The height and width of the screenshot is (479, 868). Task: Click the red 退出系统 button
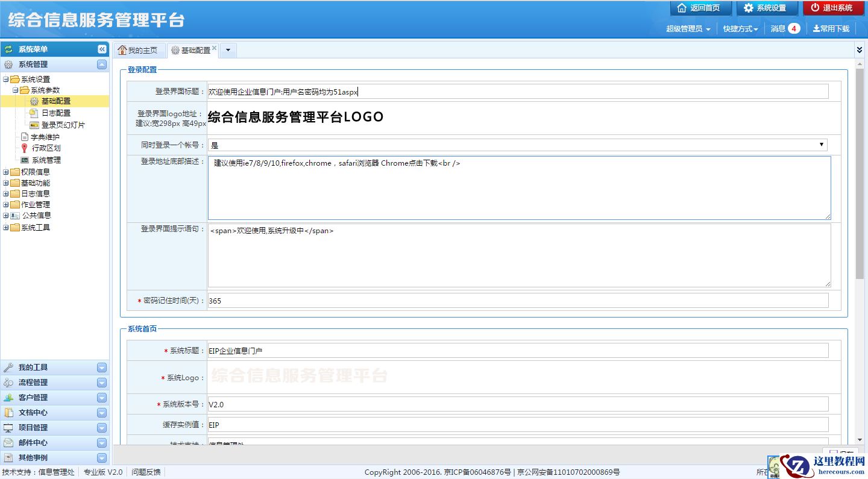click(x=833, y=8)
